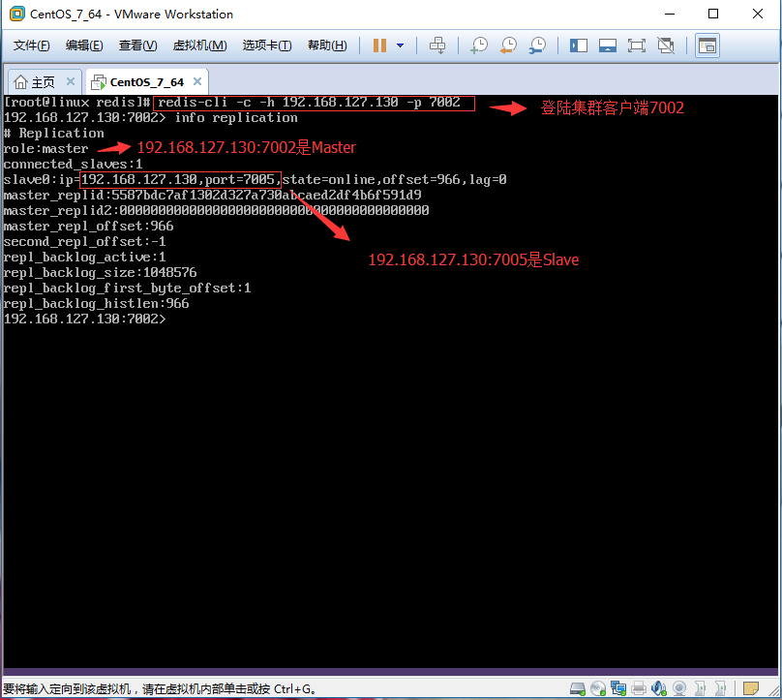Revert virtual machine to previous snapshot
This screenshot has width=782, height=700.
pyautogui.click(x=508, y=46)
